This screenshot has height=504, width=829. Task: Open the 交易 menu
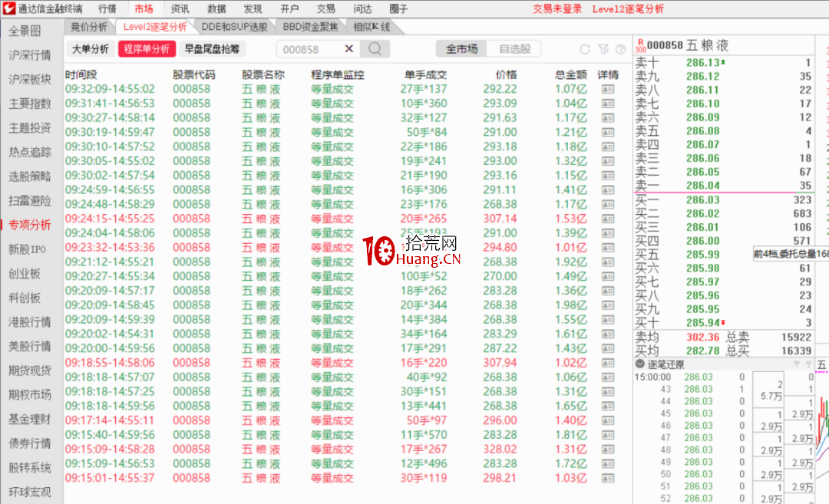tap(326, 9)
